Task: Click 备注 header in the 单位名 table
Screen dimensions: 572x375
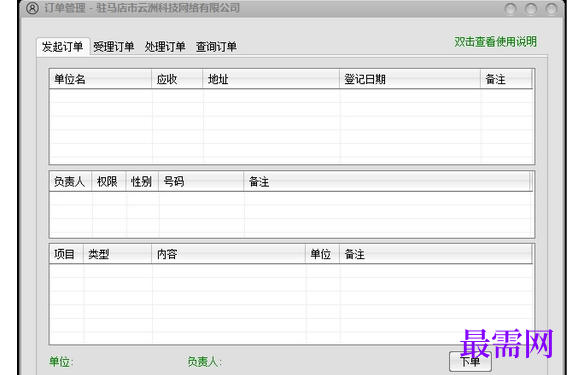Action: pos(506,79)
